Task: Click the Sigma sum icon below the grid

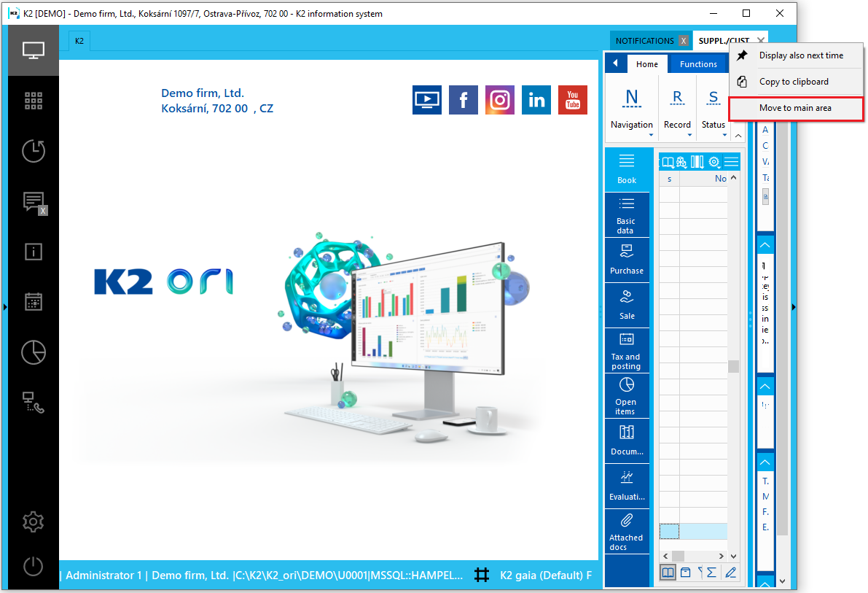Action: [x=711, y=573]
